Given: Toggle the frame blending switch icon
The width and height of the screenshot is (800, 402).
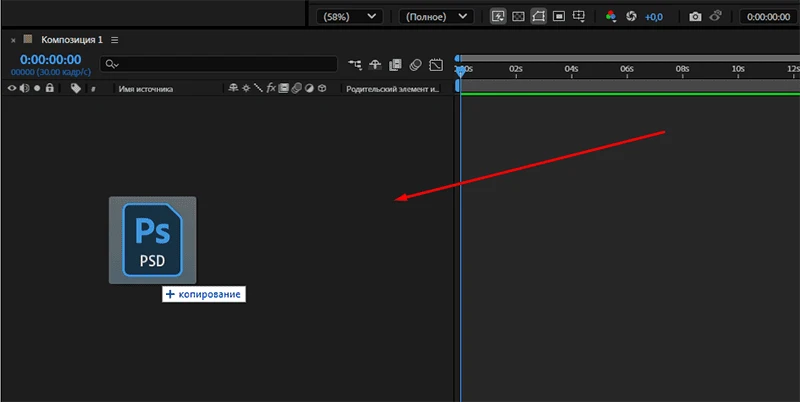Looking at the screenshot, I should [x=395, y=65].
